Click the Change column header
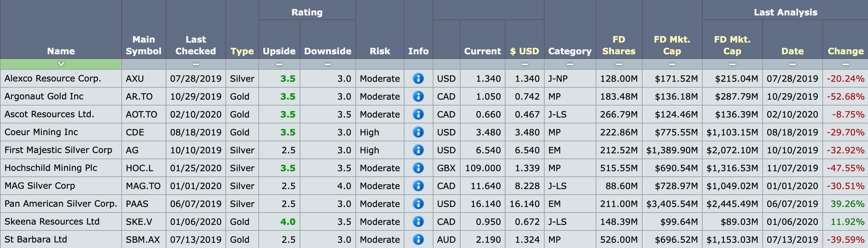This screenshot has width=868, height=248. click(x=846, y=51)
